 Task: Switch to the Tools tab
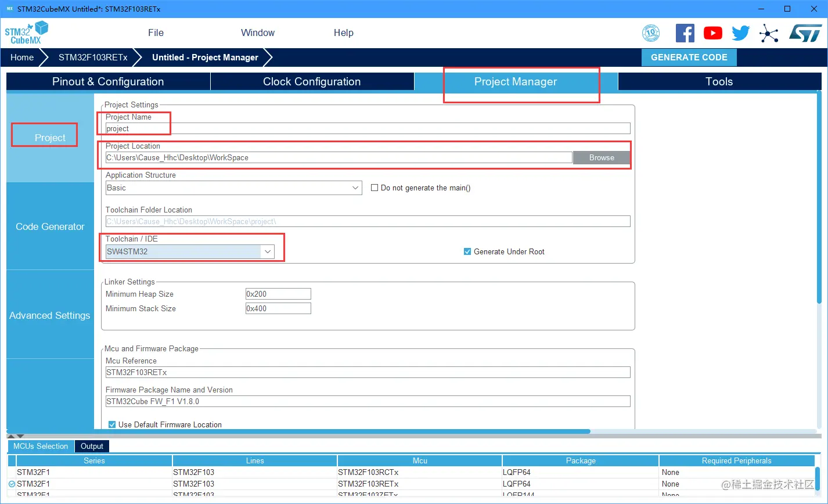point(719,81)
